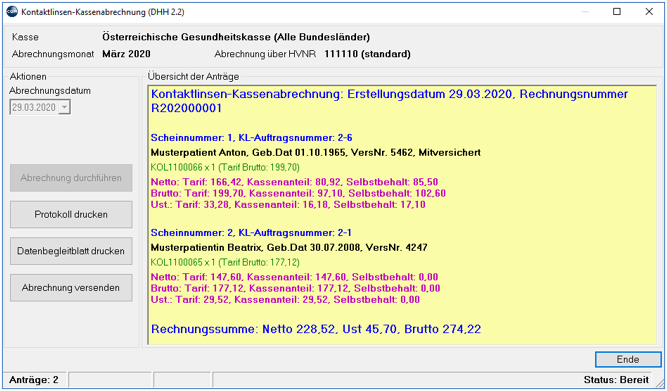Click the Abrechnungsmonat value März 2020

click(x=126, y=54)
